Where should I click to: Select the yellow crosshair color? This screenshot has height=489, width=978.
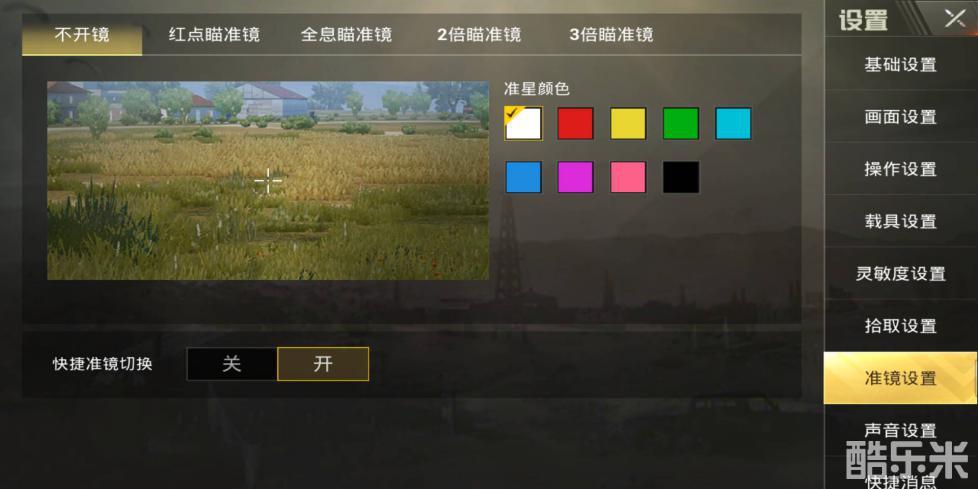pyautogui.click(x=628, y=123)
